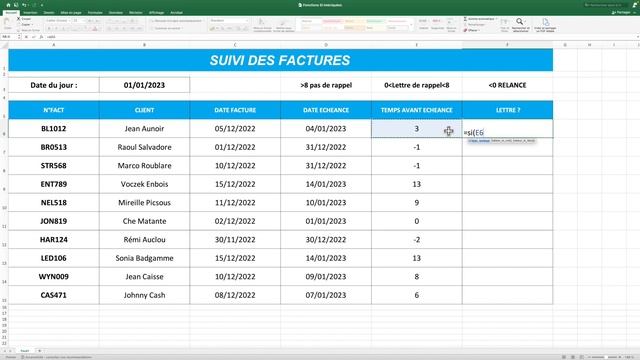Save the workbook with the disk icon
640x360 pixels.
pos(16,5)
